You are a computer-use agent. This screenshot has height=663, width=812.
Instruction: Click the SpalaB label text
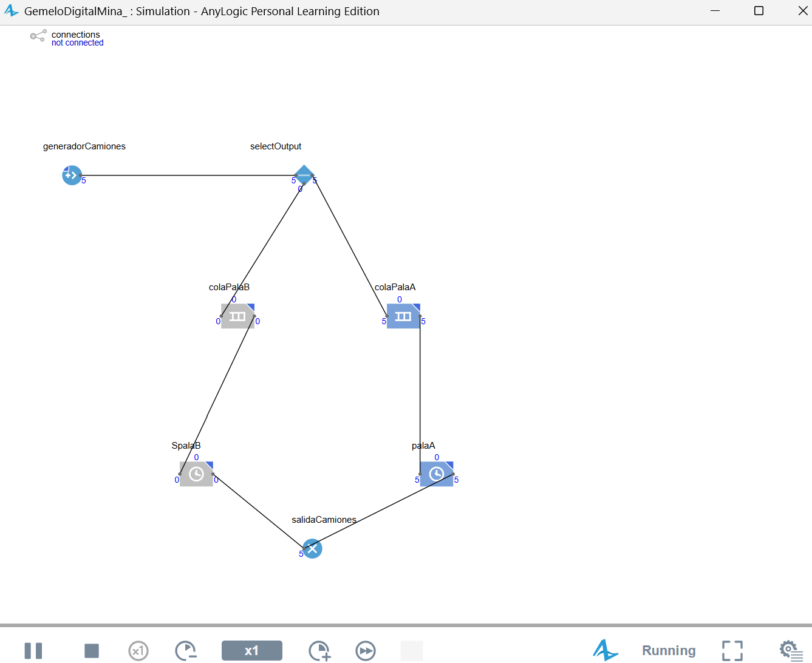tap(186, 446)
